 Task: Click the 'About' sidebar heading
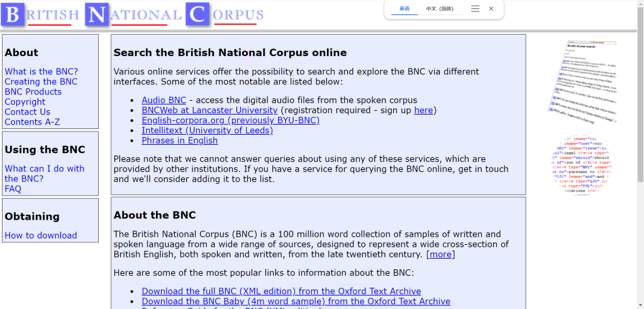point(21,53)
